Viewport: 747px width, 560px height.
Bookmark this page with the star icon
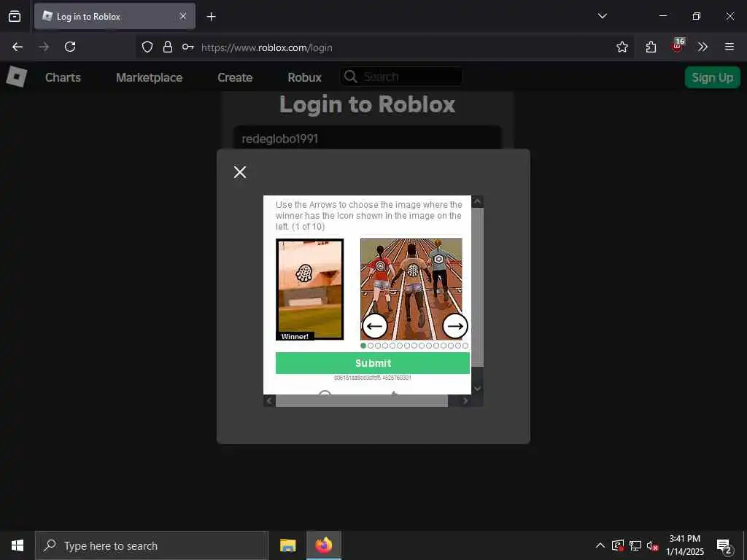coord(622,47)
